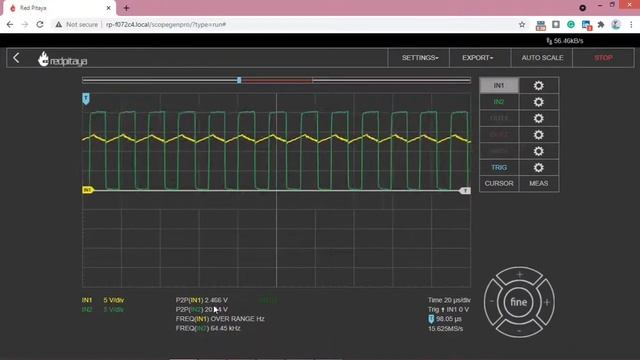Image resolution: width=640 pixels, height=360 pixels.
Task: Open OUT1 channel settings gear
Action: click(x=538, y=118)
